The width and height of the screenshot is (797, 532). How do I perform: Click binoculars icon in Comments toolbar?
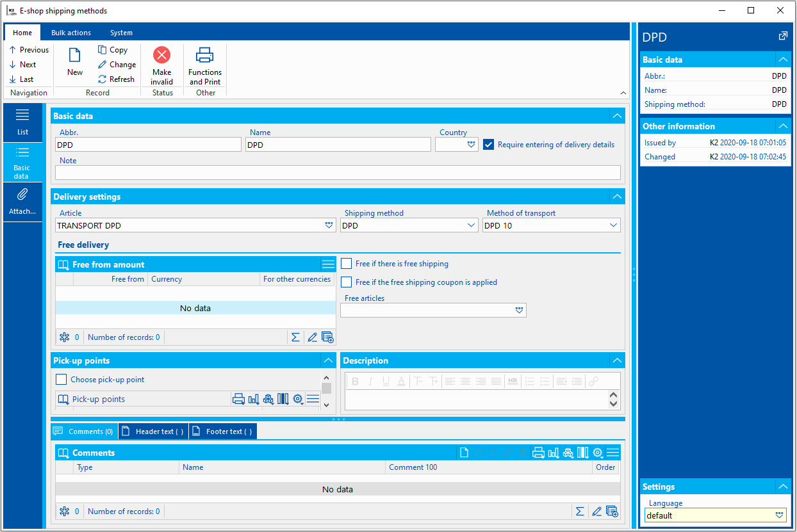pos(568,453)
